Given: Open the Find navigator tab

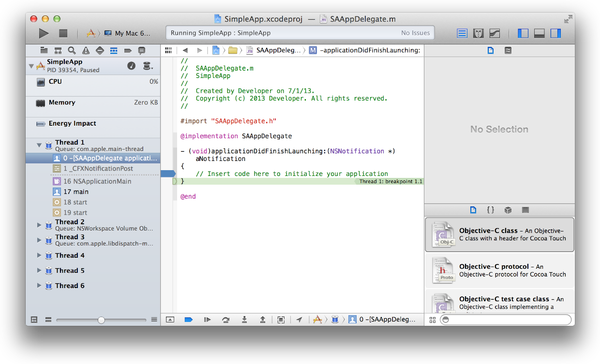Looking at the screenshot, I should pyautogui.click(x=72, y=50).
